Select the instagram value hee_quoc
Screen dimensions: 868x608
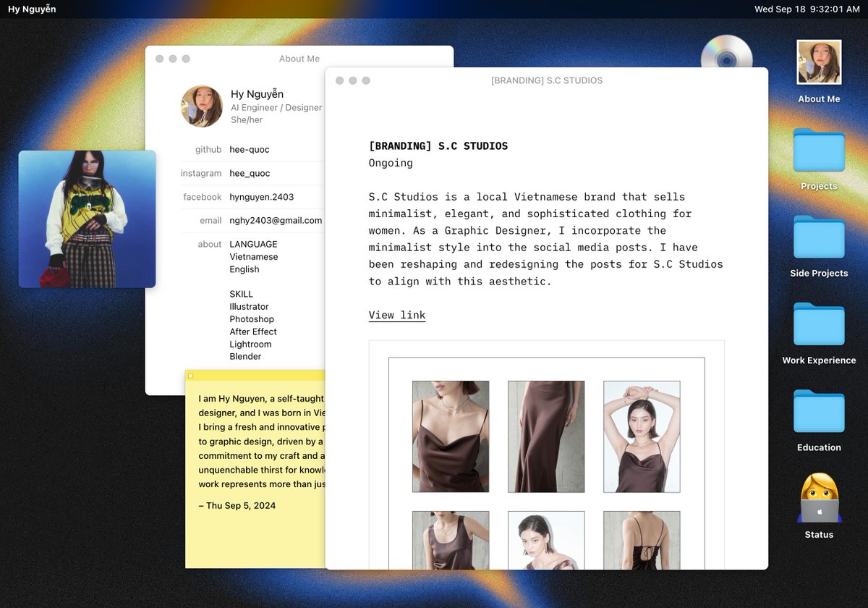[250, 173]
